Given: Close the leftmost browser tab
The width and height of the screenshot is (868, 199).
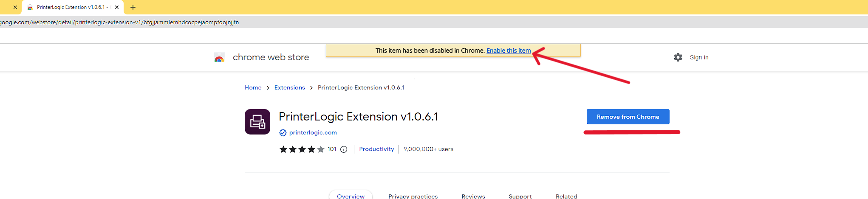Looking at the screenshot, I should pyautogui.click(x=15, y=7).
